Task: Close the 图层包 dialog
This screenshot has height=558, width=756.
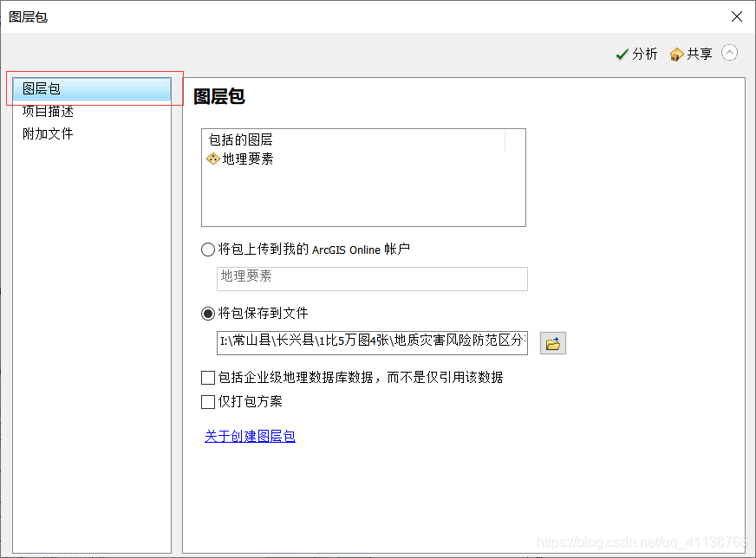Action: point(737,16)
